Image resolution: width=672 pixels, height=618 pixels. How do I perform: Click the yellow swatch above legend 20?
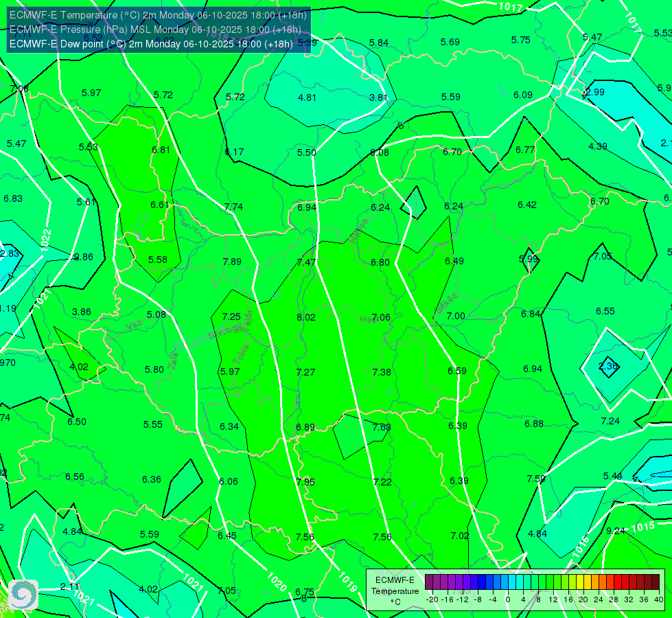pos(580,582)
